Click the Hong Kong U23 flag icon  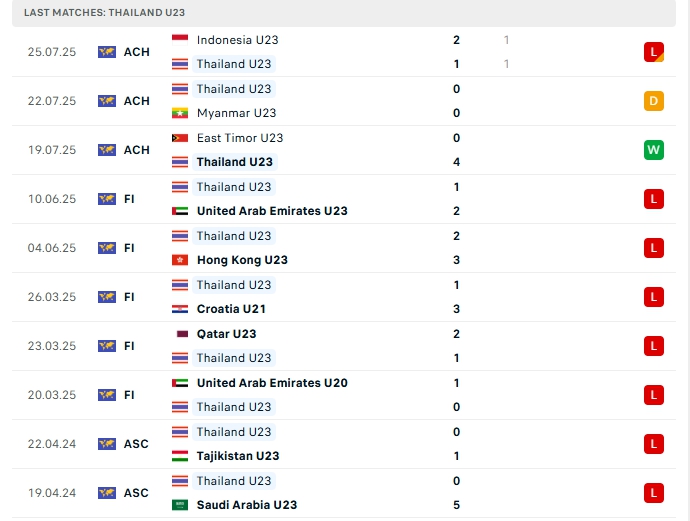180,260
